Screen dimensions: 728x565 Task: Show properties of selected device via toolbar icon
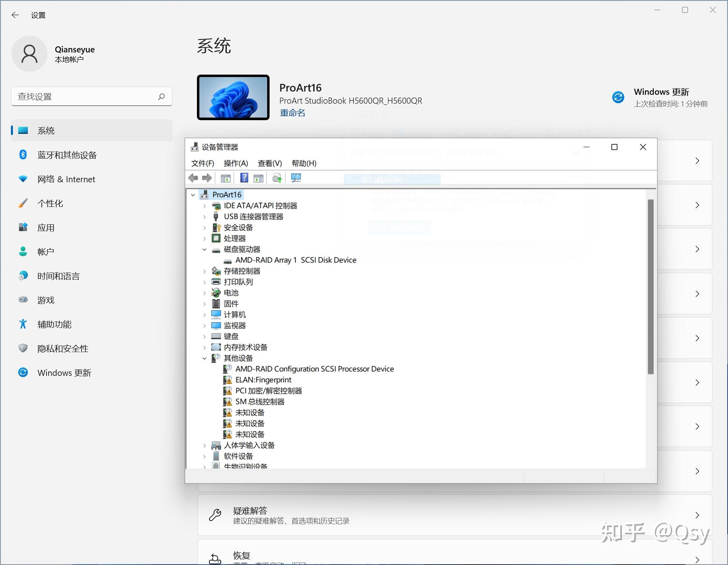pyautogui.click(x=258, y=177)
